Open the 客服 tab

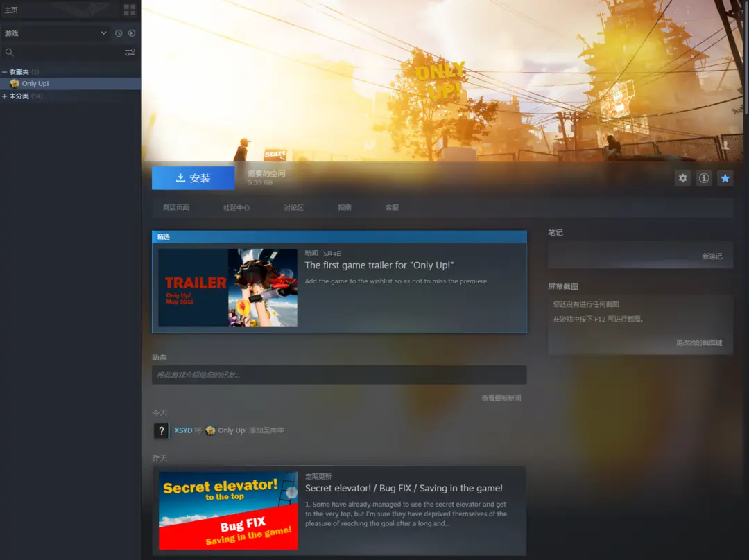point(392,207)
